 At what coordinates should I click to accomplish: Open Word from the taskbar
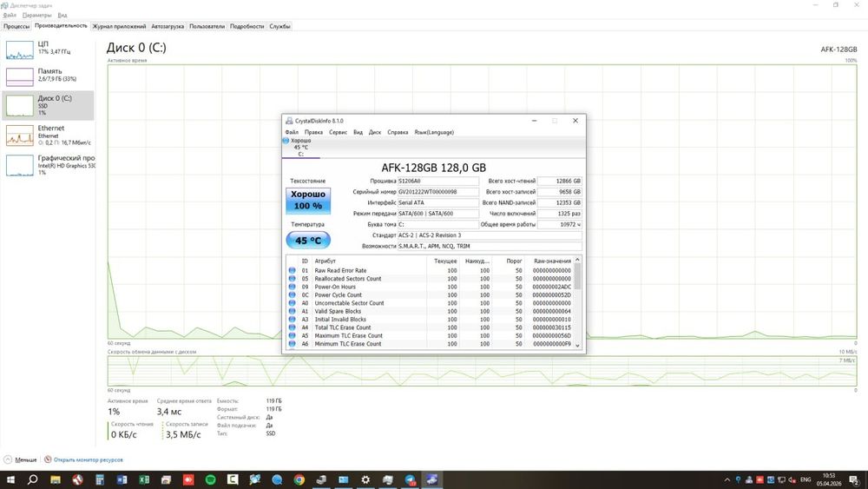tap(122, 479)
